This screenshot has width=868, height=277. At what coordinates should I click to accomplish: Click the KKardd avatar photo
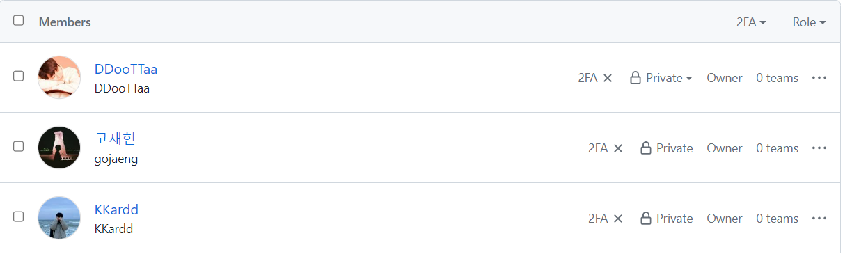click(59, 218)
